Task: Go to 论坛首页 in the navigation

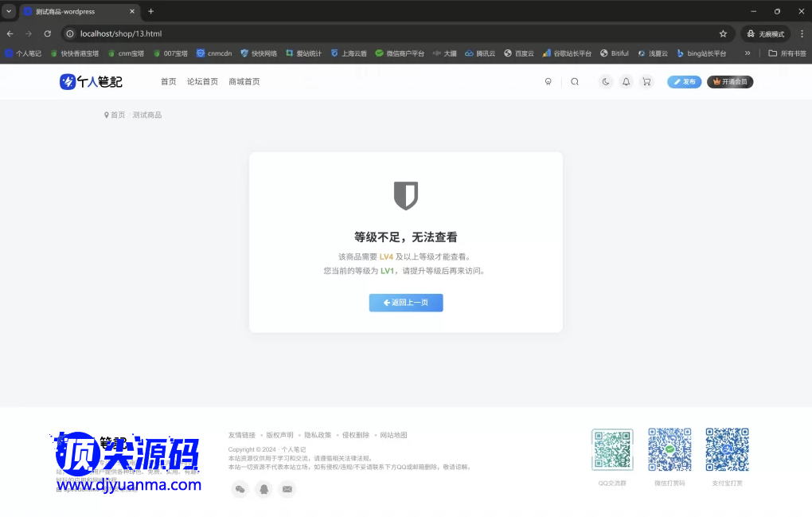Action: coord(202,81)
